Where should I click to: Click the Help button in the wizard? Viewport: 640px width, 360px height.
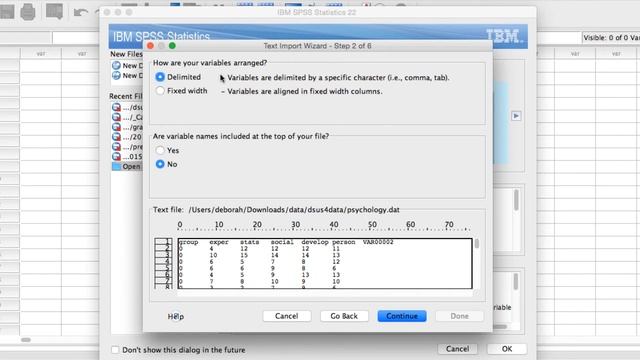tap(176, 316)
